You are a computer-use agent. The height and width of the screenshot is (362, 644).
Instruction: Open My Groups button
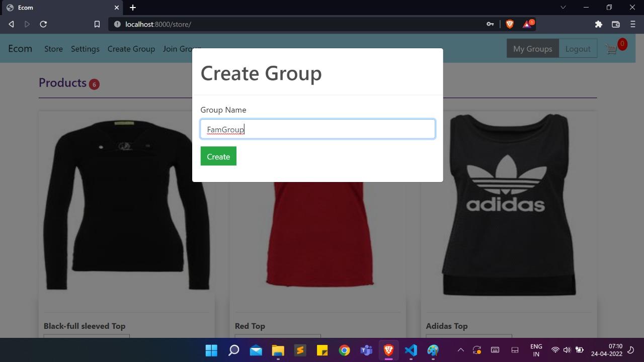point(533,49)
